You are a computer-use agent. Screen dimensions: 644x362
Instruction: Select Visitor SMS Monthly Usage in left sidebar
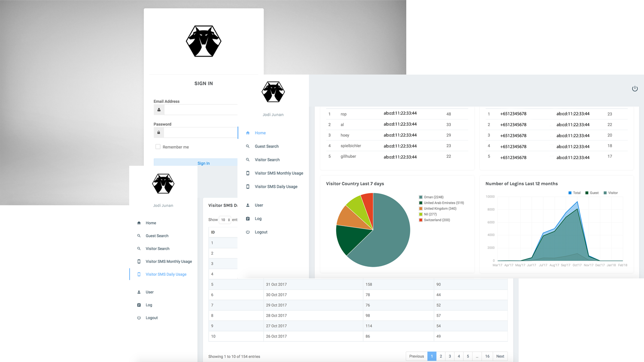[168, 262]
